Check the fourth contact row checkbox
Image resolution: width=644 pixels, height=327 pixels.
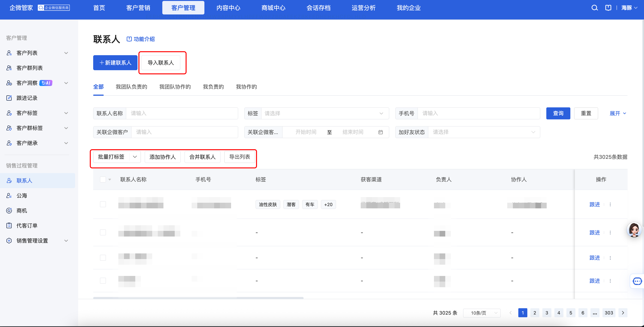(x=103, y=280)
